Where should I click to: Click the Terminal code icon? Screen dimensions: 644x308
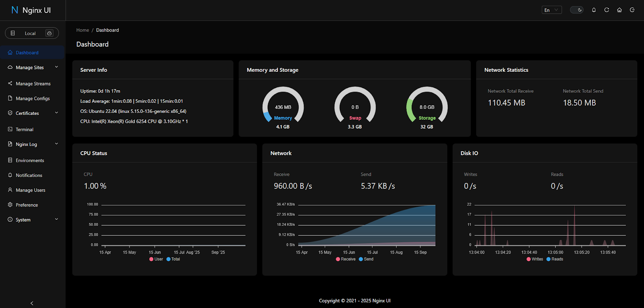click(10, 129)
